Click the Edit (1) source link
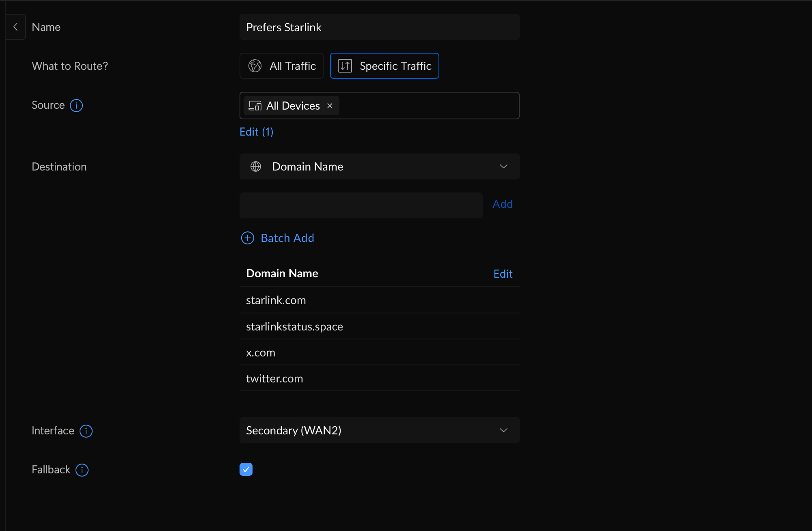This screenshot has width=812, height=531. click(256, 132)
